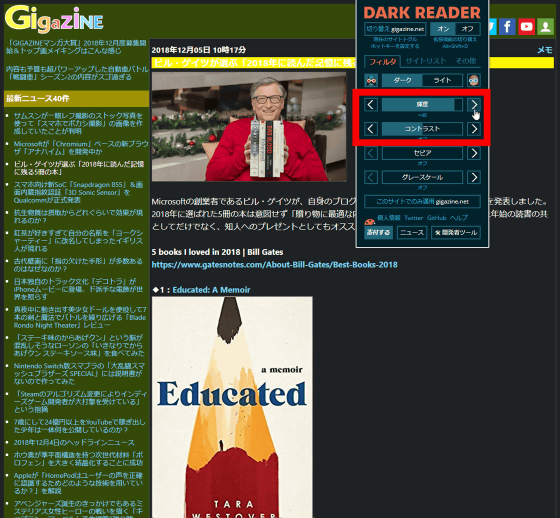The image size is (560, 518).
Task: Open 自動車バトル sidebar article link
Action: point(78,73)
